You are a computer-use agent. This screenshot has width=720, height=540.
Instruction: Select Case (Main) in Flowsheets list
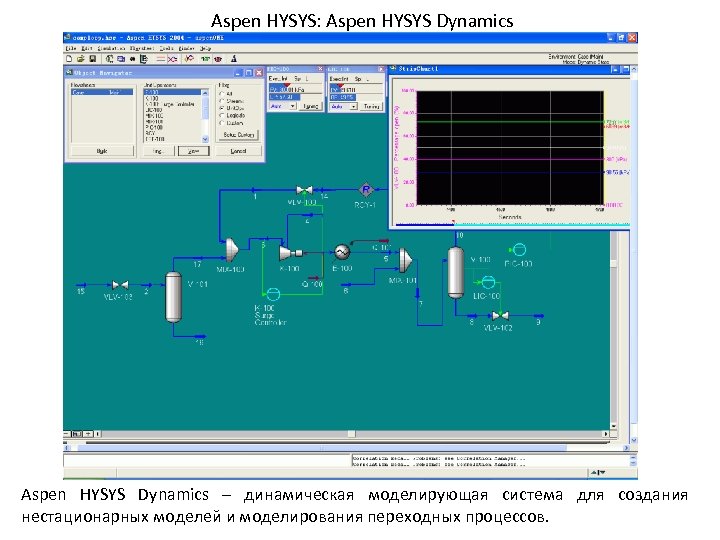click(x=102, y=92)
